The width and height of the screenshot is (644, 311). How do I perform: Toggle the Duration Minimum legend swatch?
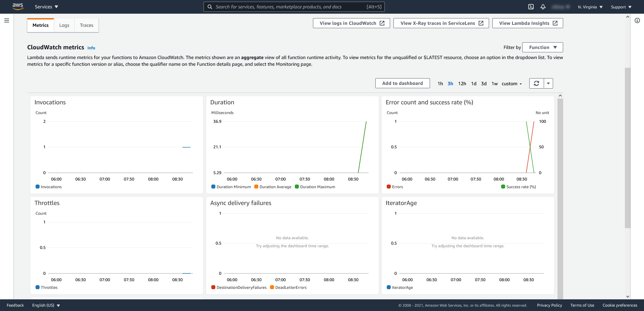point(213,187)
